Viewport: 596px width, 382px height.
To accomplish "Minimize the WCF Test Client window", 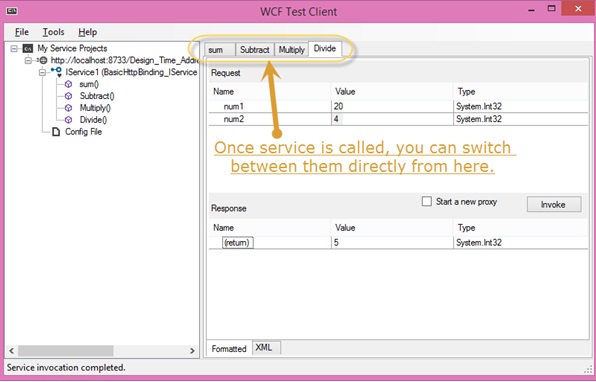I will (x=531, y=10).
